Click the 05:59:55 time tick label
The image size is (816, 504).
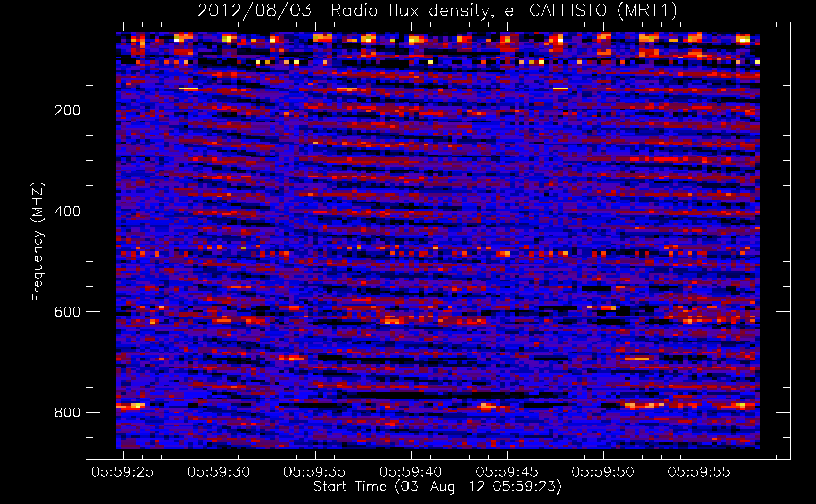tap(699, 472)
